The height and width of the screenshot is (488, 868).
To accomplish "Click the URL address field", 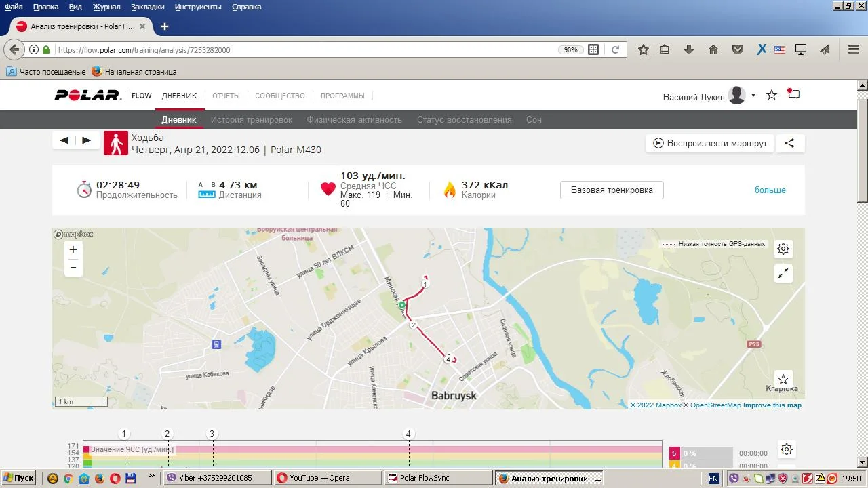I will click(x=305, y=49).
